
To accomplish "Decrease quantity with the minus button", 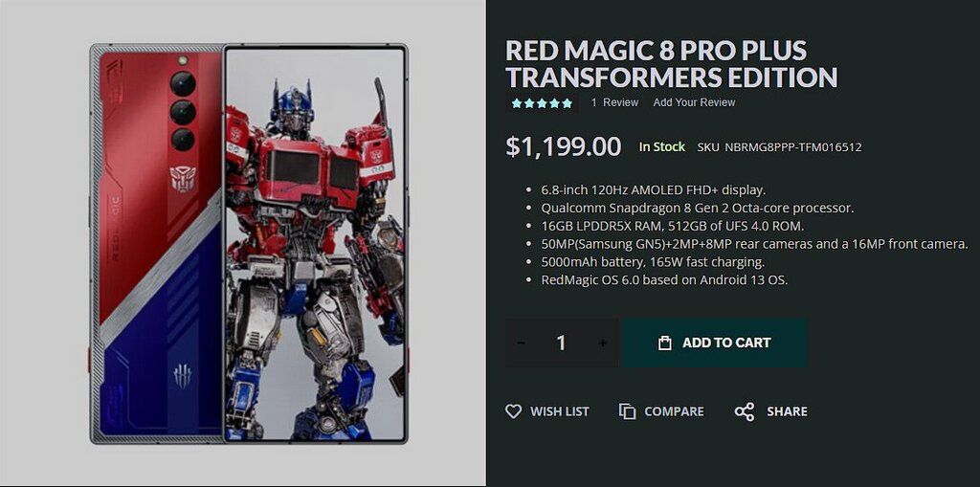I will (521, 343).
